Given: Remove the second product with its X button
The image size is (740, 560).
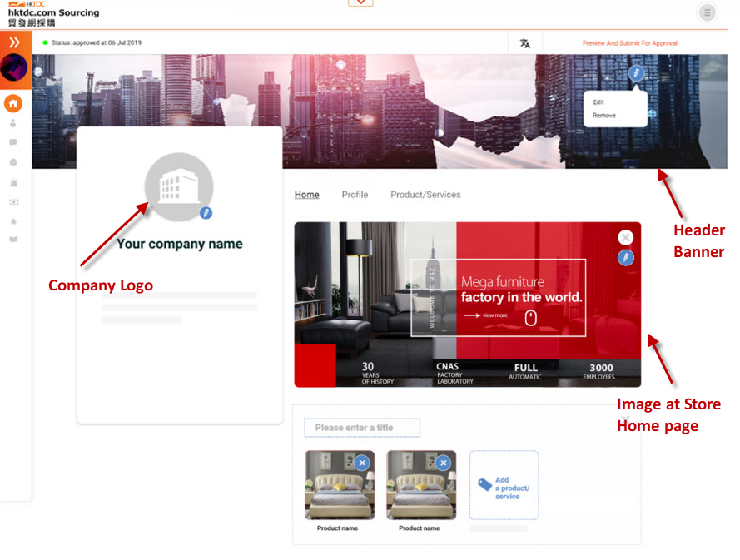Looking at the screenshot, I should (x=443, y=463).
